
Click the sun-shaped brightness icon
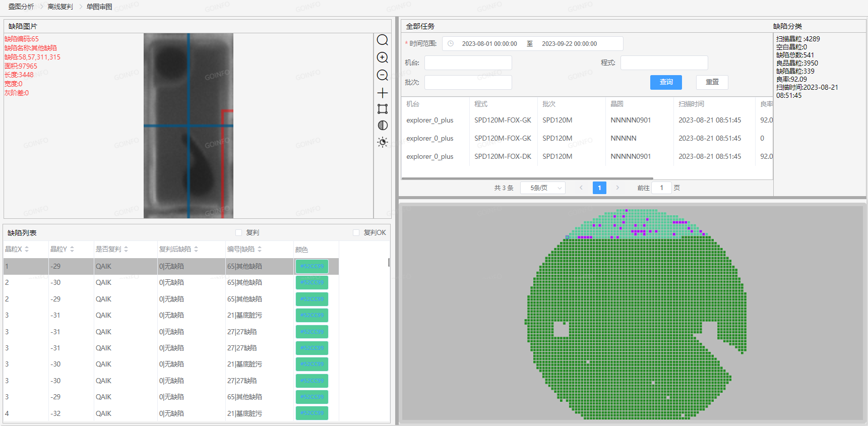tap(383, 142)
